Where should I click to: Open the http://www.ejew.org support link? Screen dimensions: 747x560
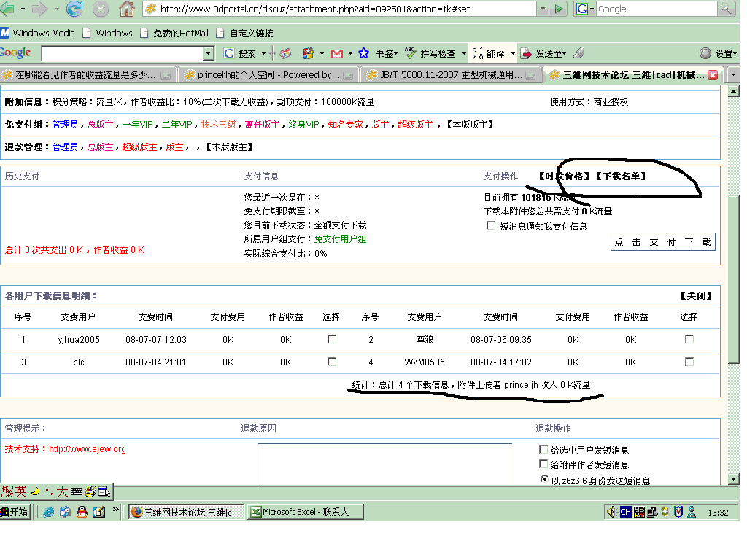tap(87, 448)
